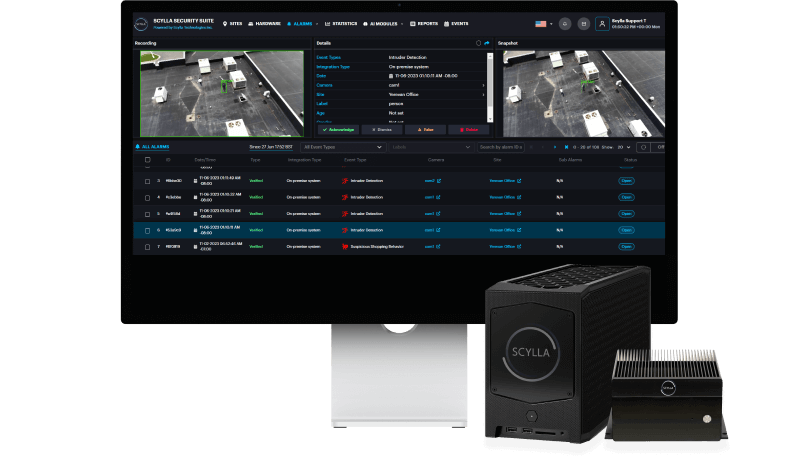Viewport: 812px width, 456px height.
Task: Check the checkbox for alarm row 3
Action: 148,181
